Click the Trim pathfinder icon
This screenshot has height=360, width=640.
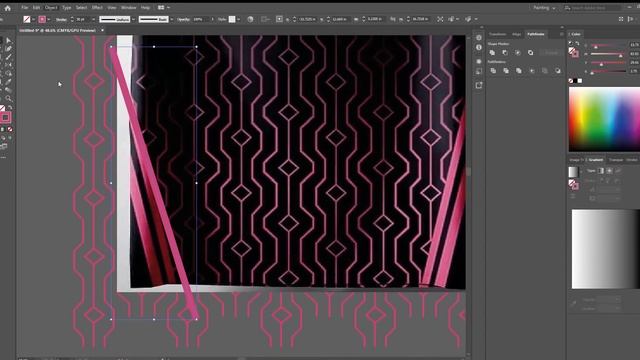(506, 71)
